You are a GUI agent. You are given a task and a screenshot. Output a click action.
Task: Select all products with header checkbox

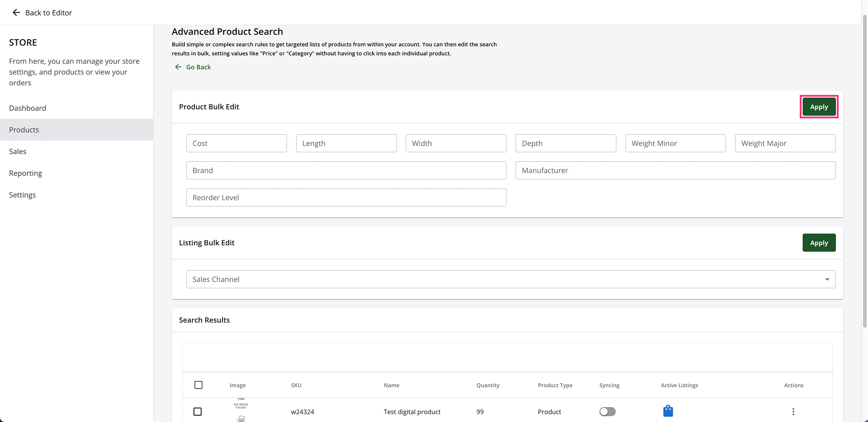coord(198,385)
